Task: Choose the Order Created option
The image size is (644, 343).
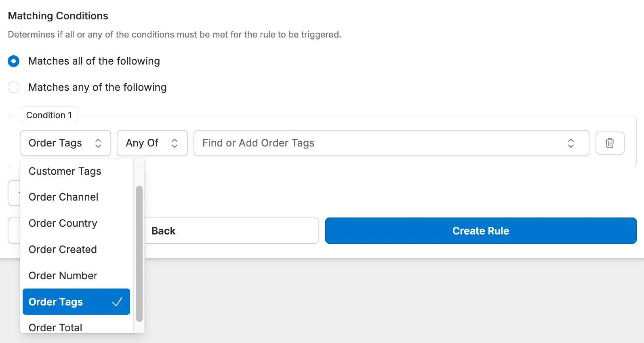Action: [x=63, y=250]
